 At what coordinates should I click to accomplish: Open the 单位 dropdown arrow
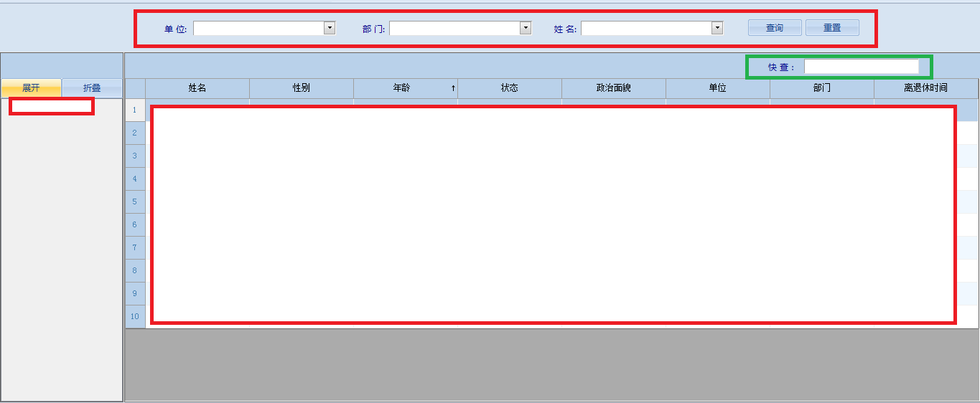click(330, 28)
